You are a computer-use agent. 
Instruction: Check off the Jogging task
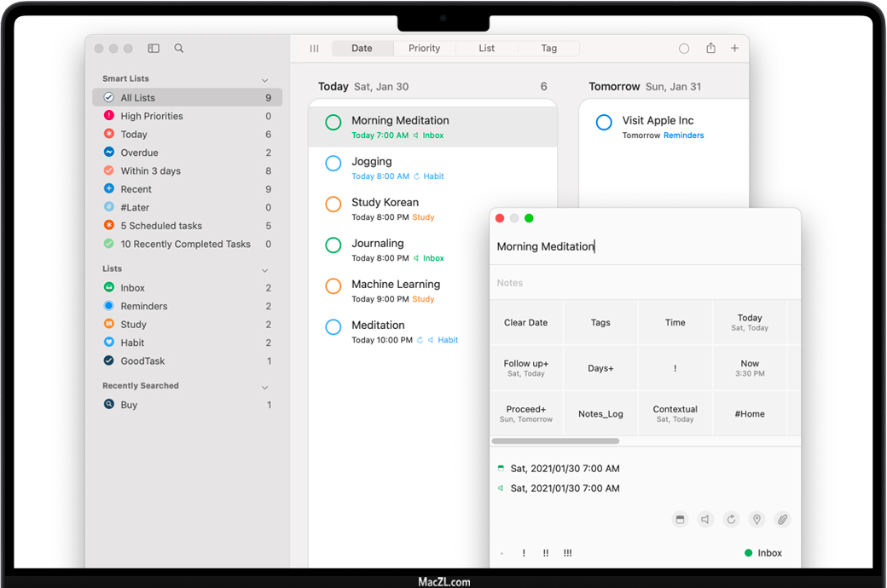pyautogui.click(x=333, y=164)
